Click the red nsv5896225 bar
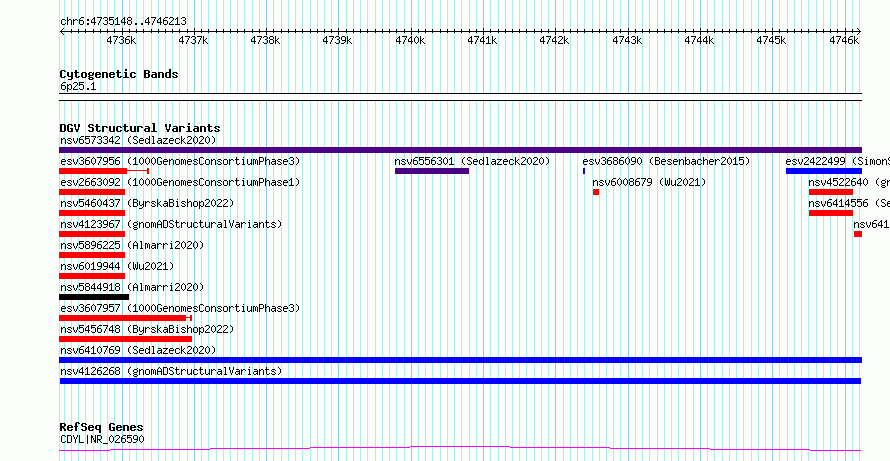This screenshot has width=890, height=461. pos(92,255)
